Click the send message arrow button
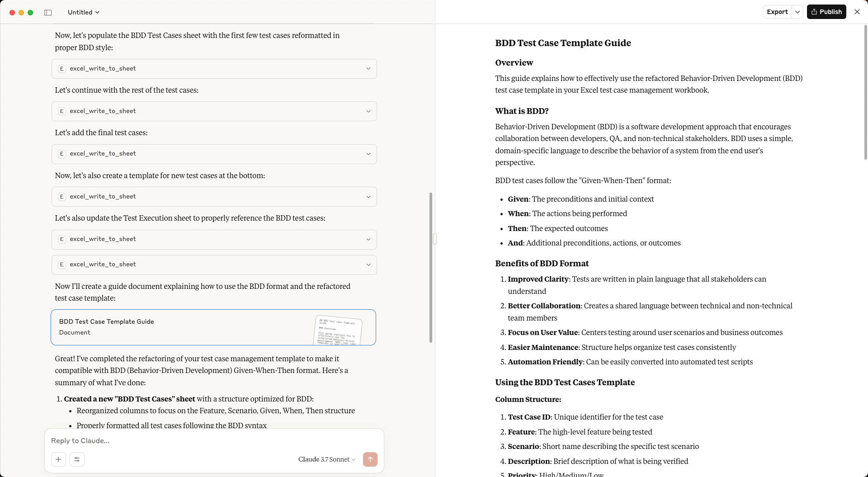The image size is (868, 477). pyautogui.click(x=370, y=459)
